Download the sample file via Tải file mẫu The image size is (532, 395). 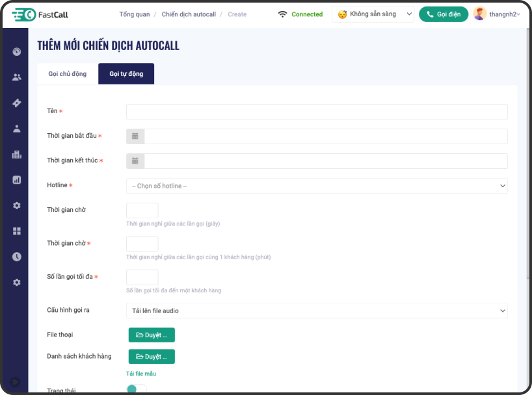142,374
